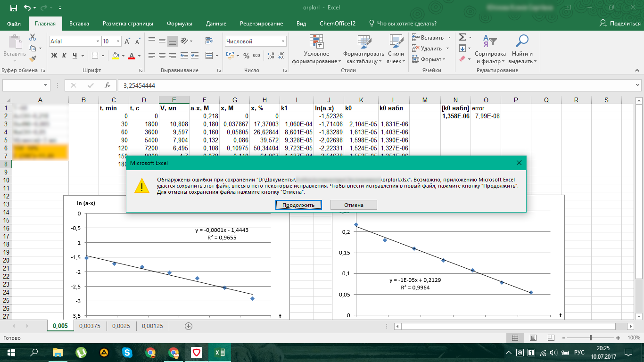Click the Save icon in title bar
Image resolution: width=644 pixels, height=362 pixels.
(13, 8)
